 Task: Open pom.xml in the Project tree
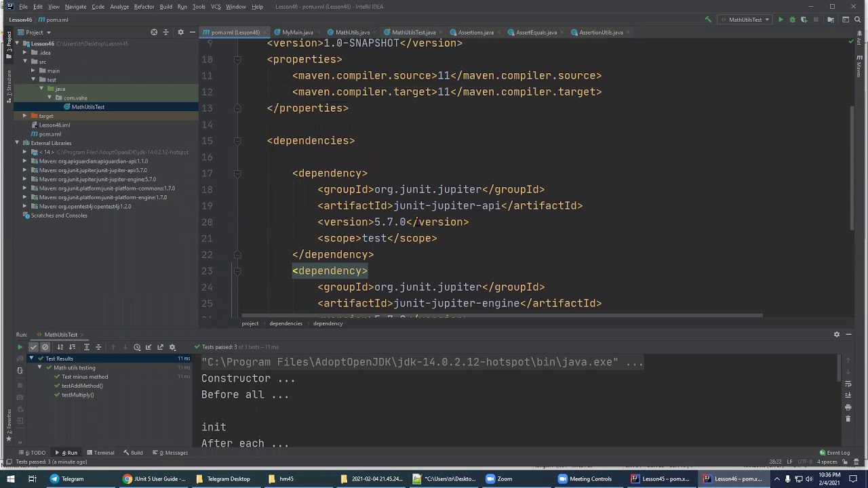[x=50, y=134]
